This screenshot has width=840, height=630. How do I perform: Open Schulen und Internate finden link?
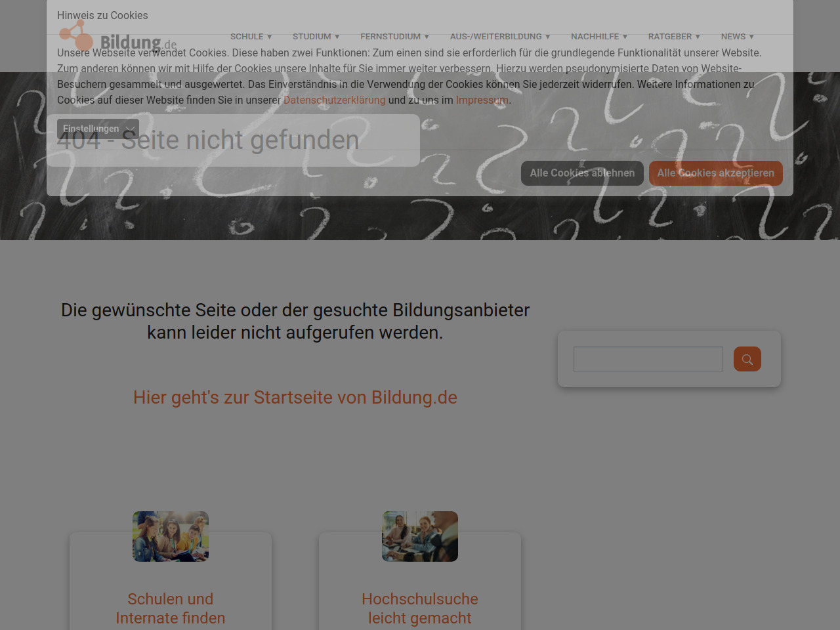pos(171,608)
